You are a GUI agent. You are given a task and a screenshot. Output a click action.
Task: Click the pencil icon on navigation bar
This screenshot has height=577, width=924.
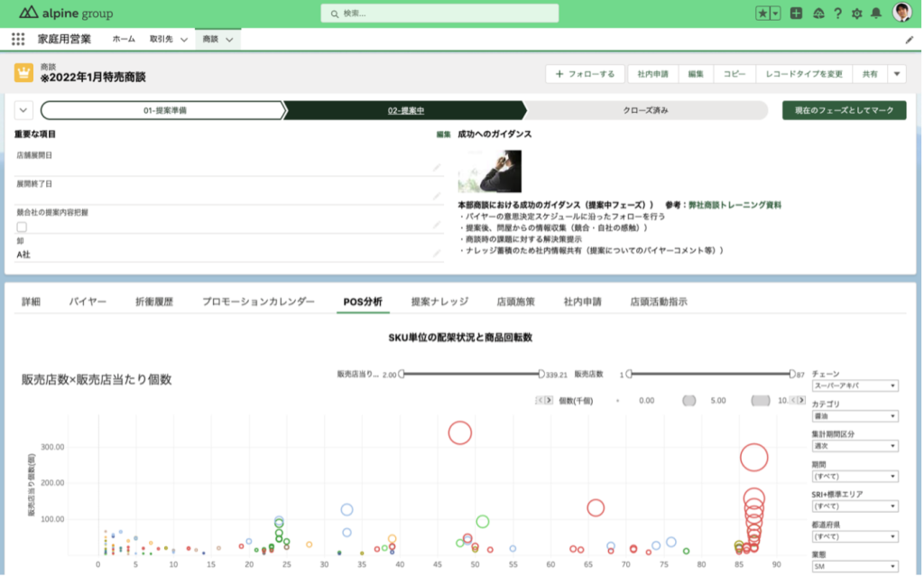pos(909,40)
